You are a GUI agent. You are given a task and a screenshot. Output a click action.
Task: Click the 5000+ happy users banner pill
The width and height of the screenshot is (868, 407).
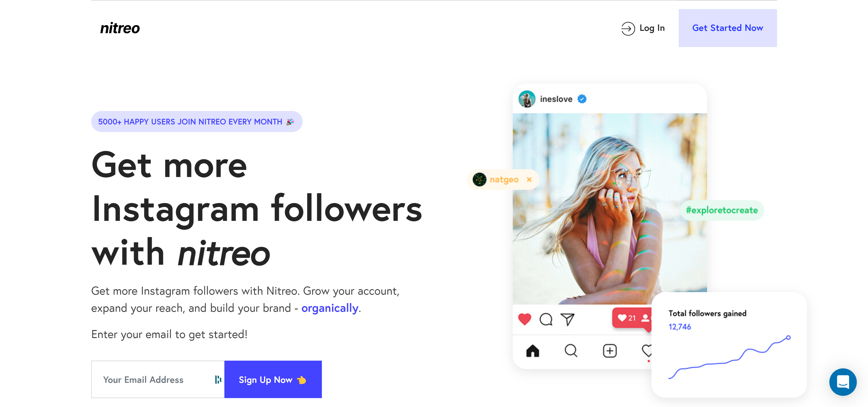[197, 122]
